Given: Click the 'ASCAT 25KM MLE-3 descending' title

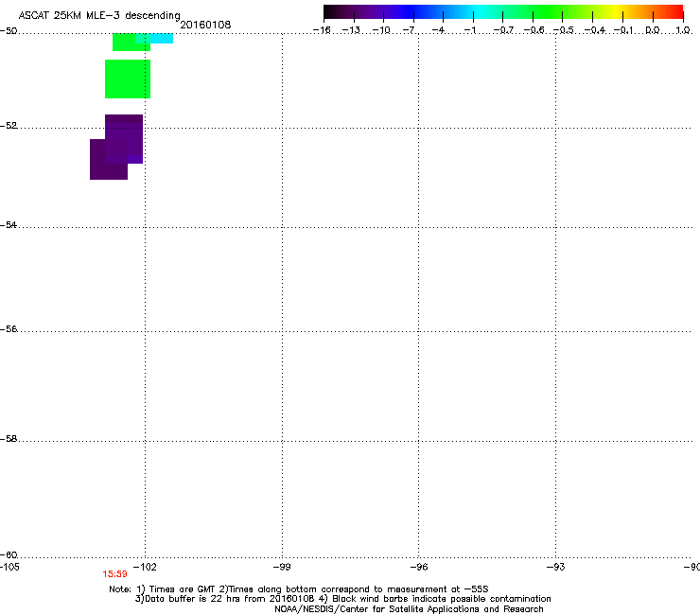Looking at the screenshot, I should (99, 16).
